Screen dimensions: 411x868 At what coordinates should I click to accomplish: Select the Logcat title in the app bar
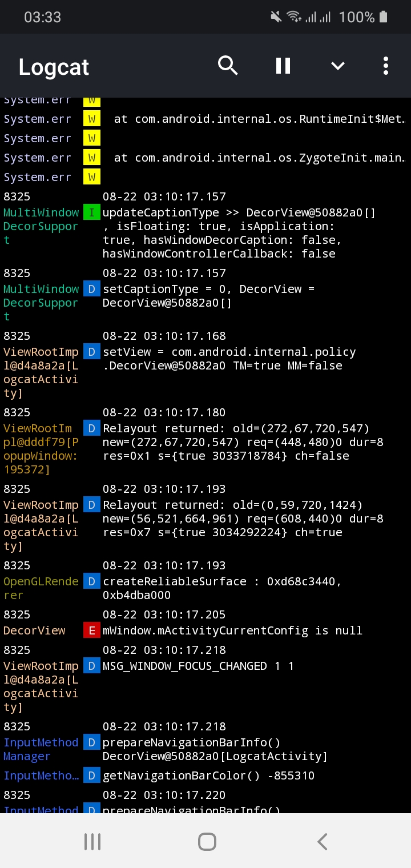coord(53,66)
